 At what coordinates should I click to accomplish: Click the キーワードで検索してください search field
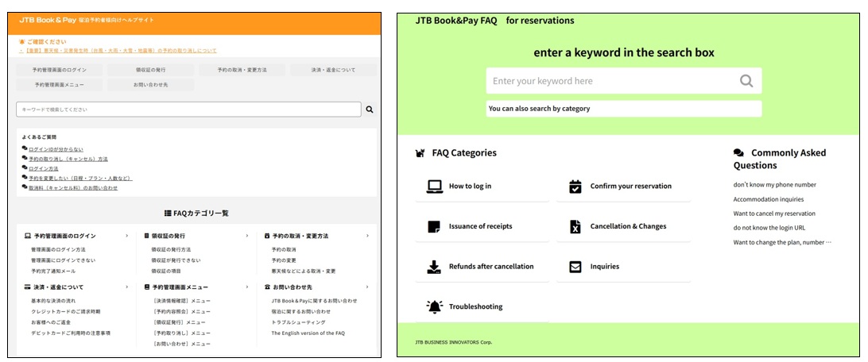pyautogui.click(x=188, y=110)
